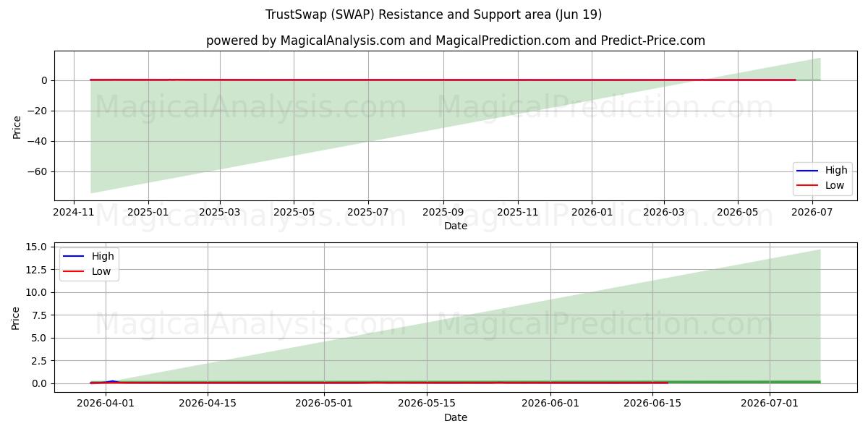This screenshot has width=868, height=434.
Task: Click the 12.5 price tick on bottom chart
Action: (38, 269)
